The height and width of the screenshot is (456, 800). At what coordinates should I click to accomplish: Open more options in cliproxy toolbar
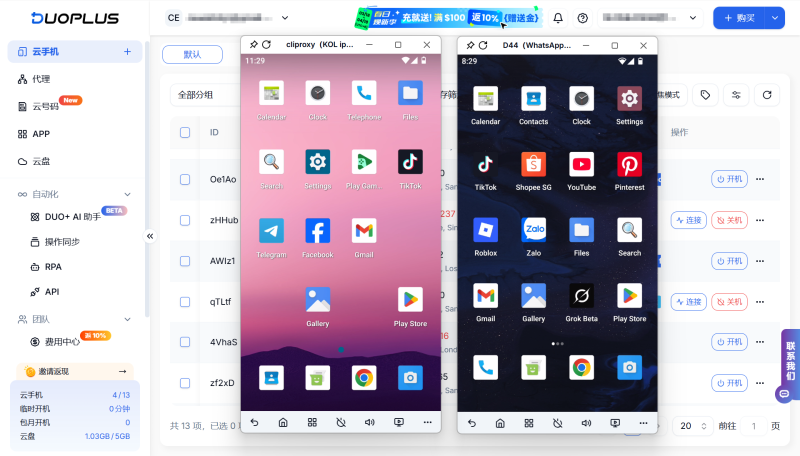coord(428,422)
